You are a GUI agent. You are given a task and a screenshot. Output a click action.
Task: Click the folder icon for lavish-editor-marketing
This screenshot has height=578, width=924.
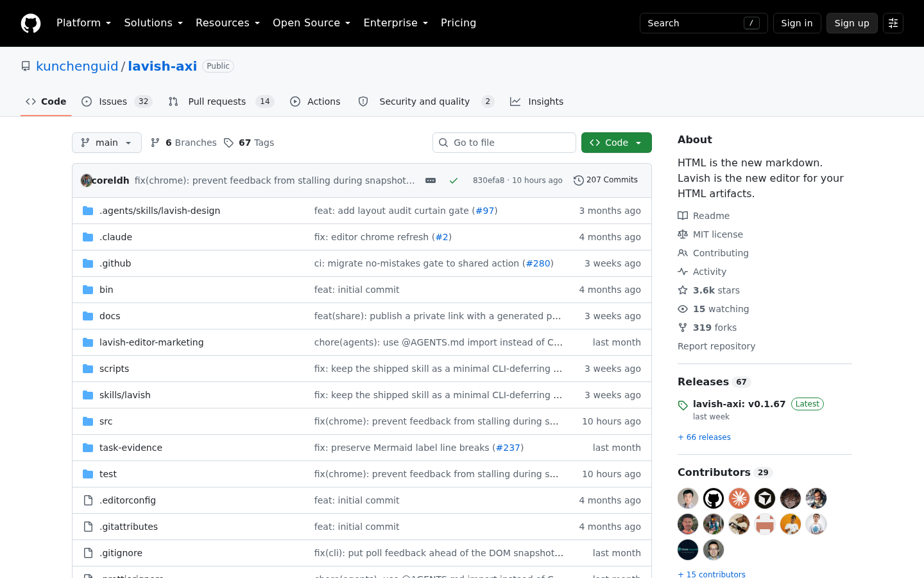[x=88, y=342]
